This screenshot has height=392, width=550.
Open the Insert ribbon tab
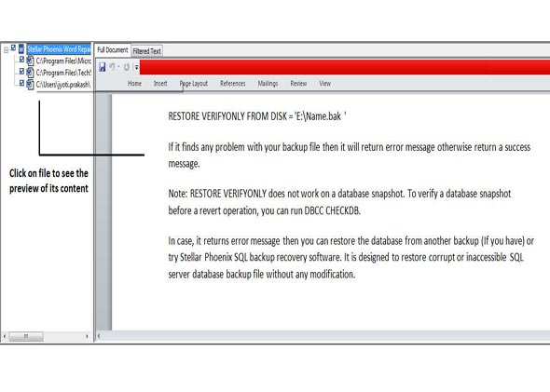[x=160, y=84]
